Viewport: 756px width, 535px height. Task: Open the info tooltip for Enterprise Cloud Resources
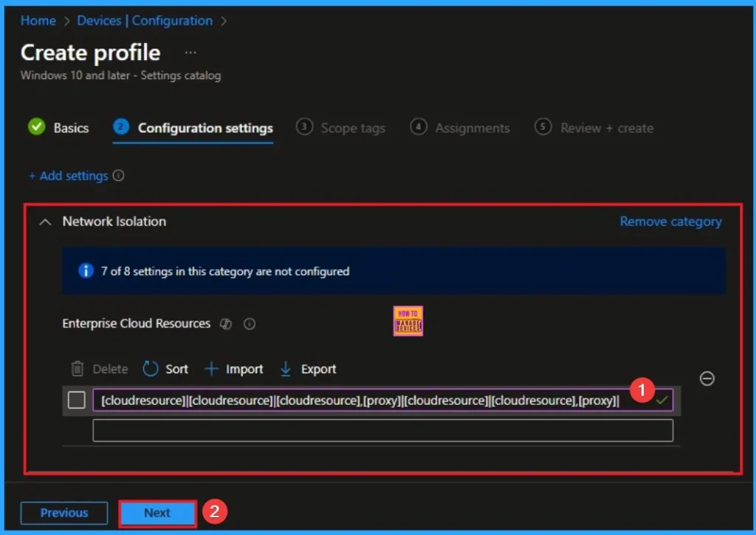[x=250, y=324]
